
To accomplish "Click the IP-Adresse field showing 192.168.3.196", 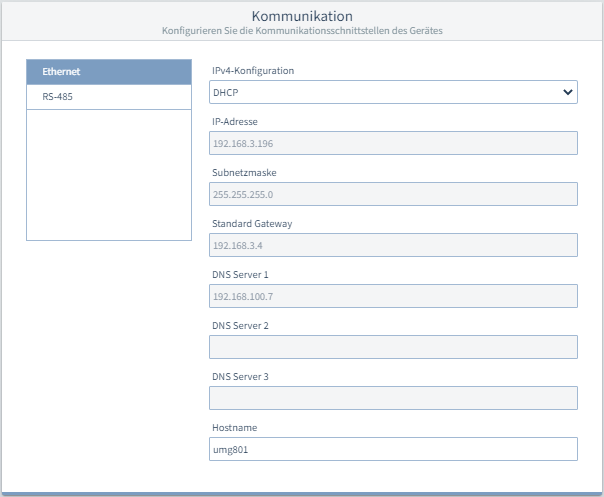I will coord(393,143).
